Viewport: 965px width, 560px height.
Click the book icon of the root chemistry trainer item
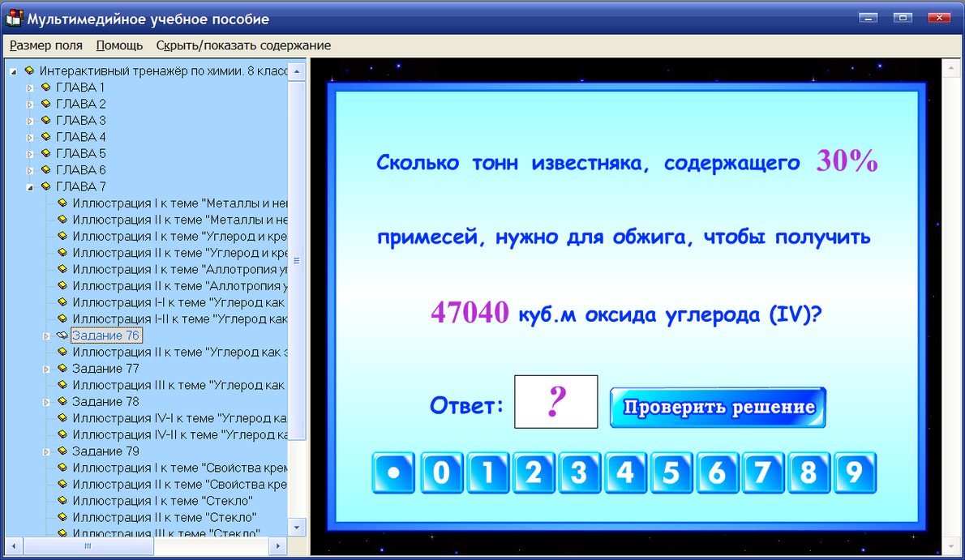pos(29,71)
